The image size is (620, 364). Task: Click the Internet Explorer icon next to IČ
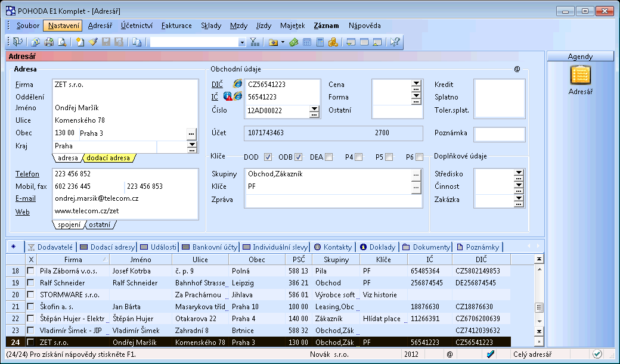237,96
